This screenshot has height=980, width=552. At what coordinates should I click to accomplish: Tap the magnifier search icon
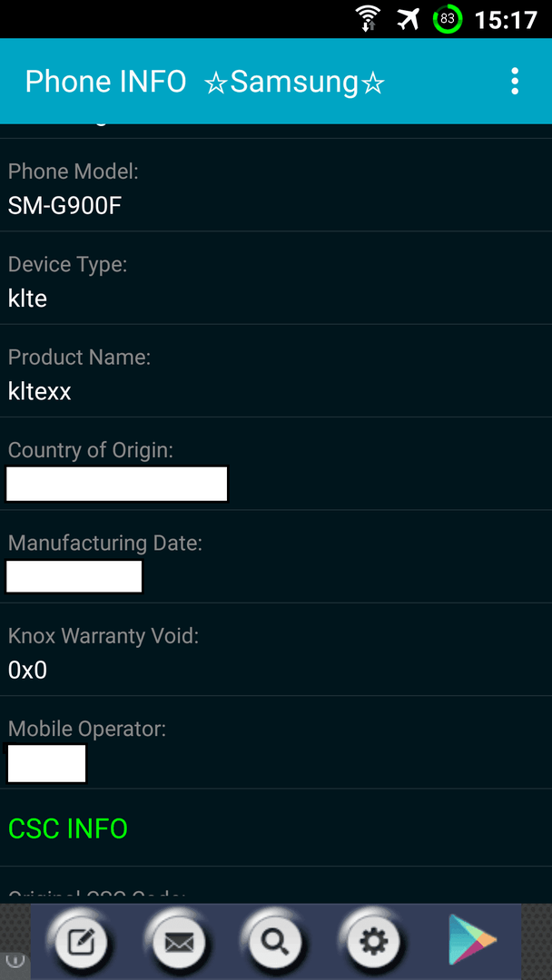point(275,940)
